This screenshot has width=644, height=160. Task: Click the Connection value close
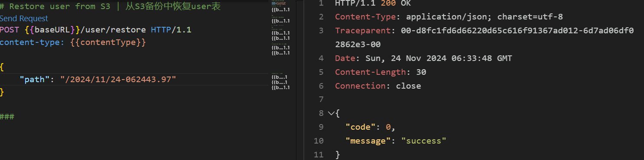pos(409,86)
